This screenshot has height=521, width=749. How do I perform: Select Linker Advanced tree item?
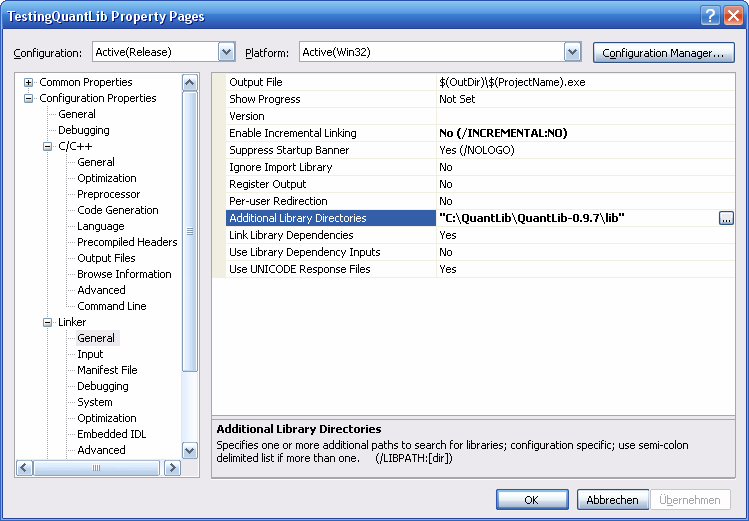[x=101, y=450]
